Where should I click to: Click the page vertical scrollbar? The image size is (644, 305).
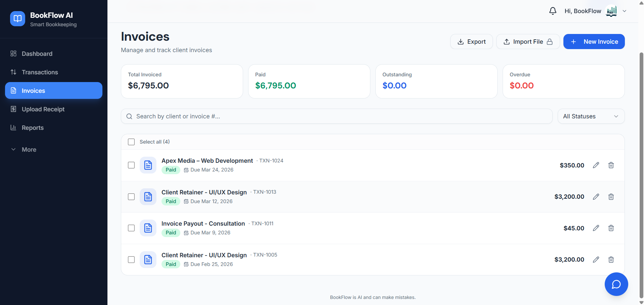pos(641,175)
